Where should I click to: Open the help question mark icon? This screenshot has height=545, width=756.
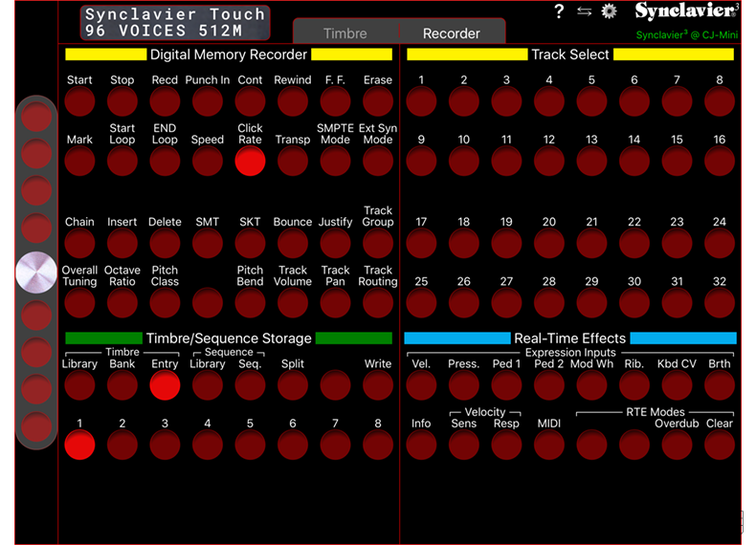pyautogui.click(x=559, y=11)
